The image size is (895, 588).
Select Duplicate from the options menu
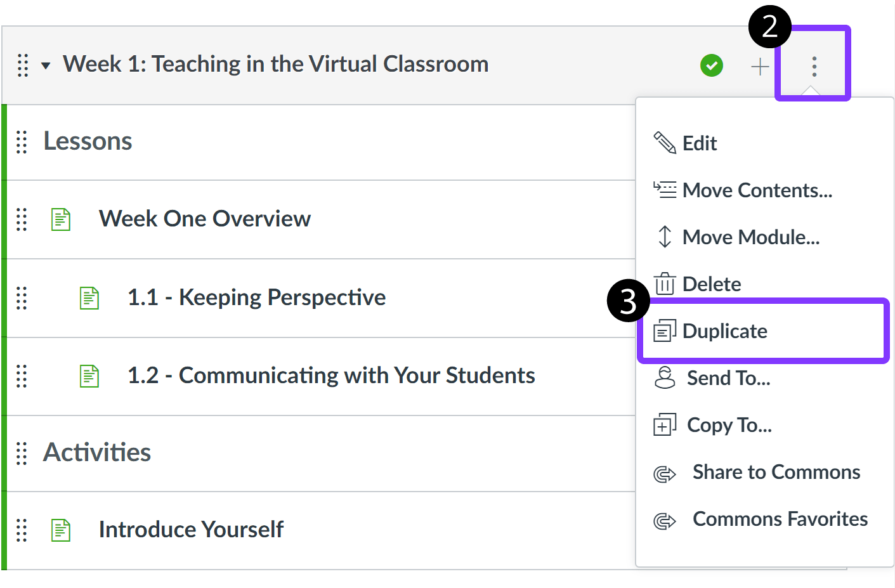tap(724, 330)
